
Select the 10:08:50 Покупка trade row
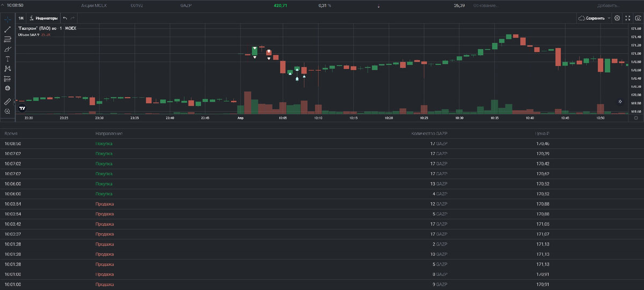322,144
